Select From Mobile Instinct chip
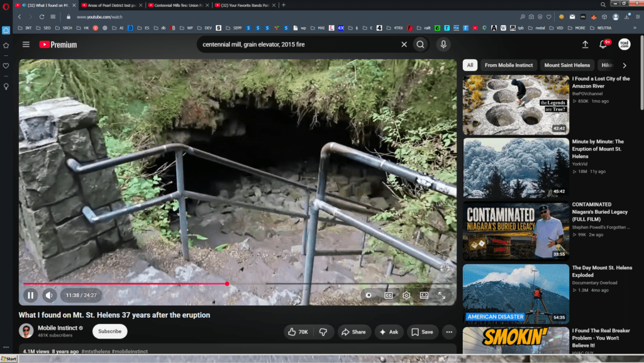The width and height of the screenshot is (644, 363). pyautogui.click(x=508, y=65)
